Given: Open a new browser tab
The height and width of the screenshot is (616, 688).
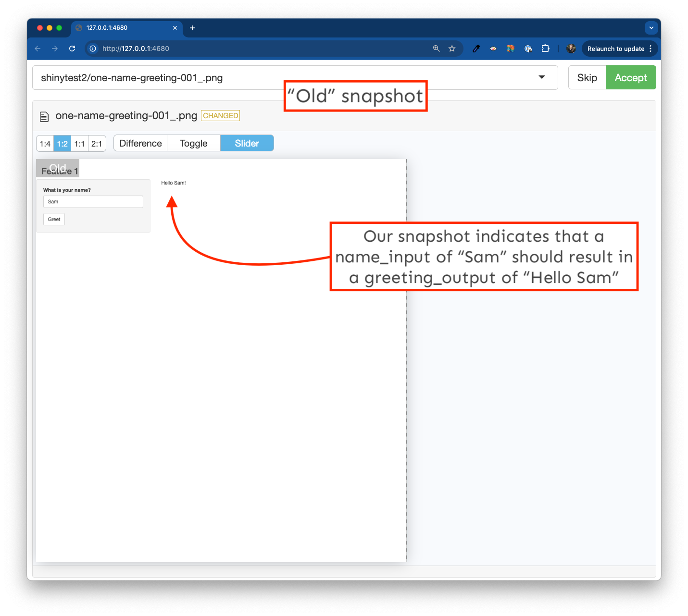Looking at the screenshot, I should coord(192,28).
